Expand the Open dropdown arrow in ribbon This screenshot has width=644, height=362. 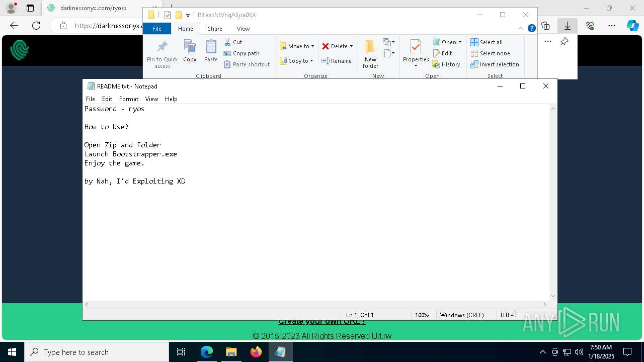[460, 42]
